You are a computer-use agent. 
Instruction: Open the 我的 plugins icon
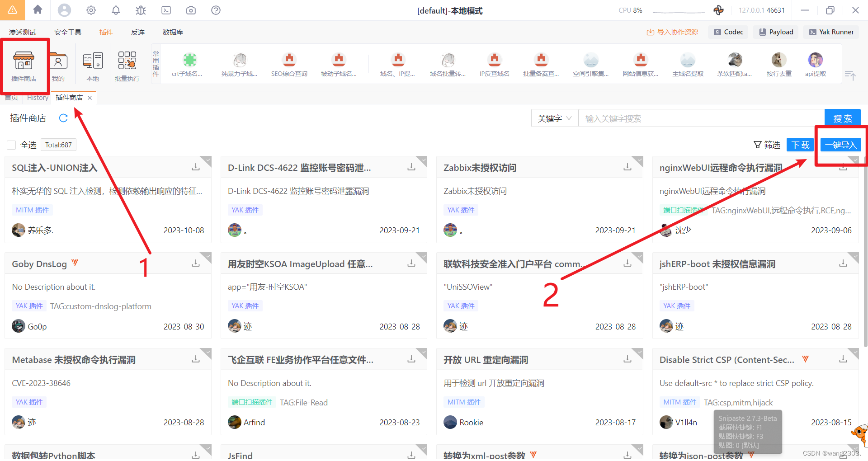58,66
